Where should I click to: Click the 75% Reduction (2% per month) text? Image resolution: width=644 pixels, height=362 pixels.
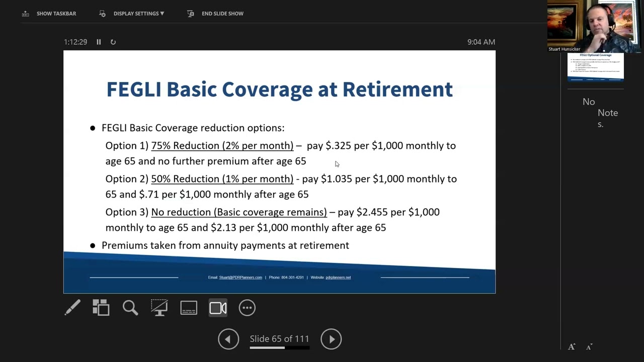[222, 146]
